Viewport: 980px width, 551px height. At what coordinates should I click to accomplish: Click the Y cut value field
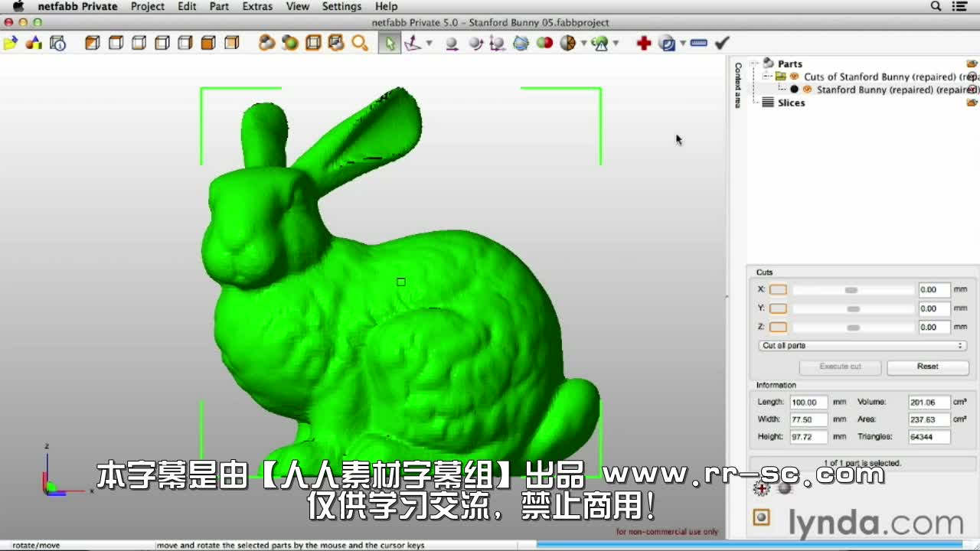click(933, 308)
